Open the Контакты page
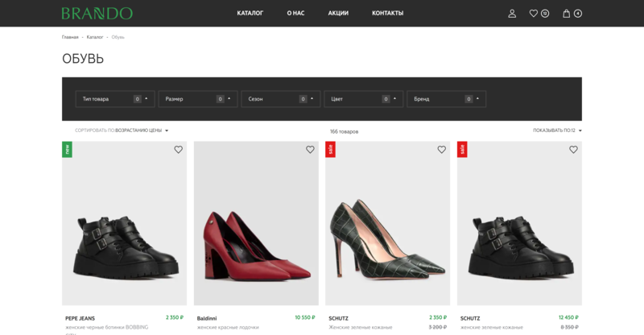This screenshot has width=644, height=335. click(x=387, y=13)
